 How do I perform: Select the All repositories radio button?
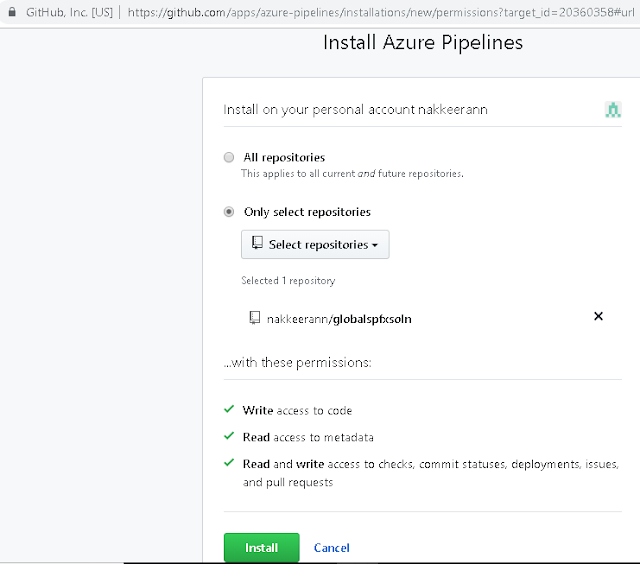229,157
